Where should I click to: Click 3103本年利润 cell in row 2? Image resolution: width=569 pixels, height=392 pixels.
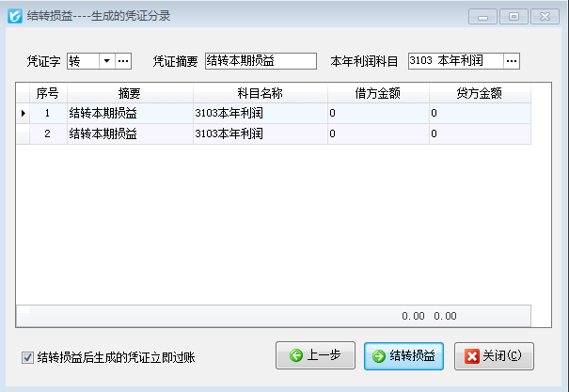260,133
